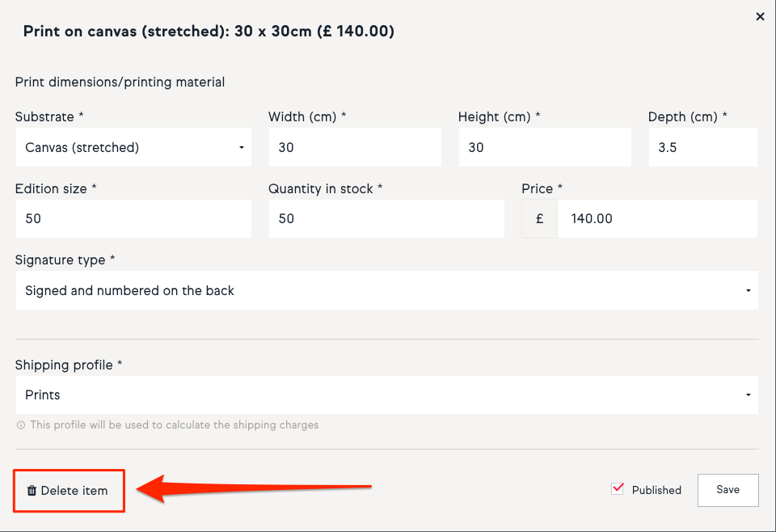
Task: Focus the Height (cm) input
Action: point(544,148)
